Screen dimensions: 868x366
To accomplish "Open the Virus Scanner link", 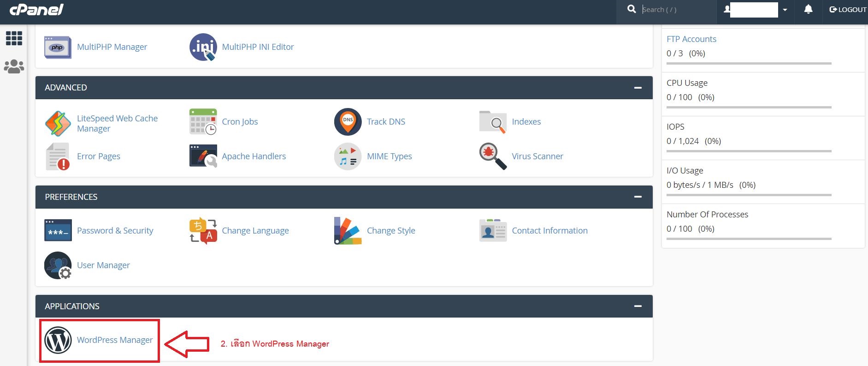I will click(x=537, y=156).
